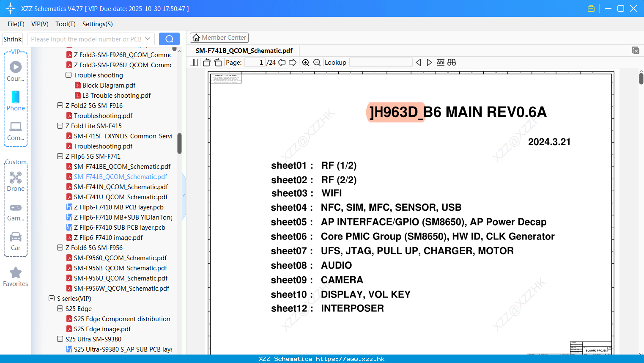Open the xzz.hk website link

point(350,359)
